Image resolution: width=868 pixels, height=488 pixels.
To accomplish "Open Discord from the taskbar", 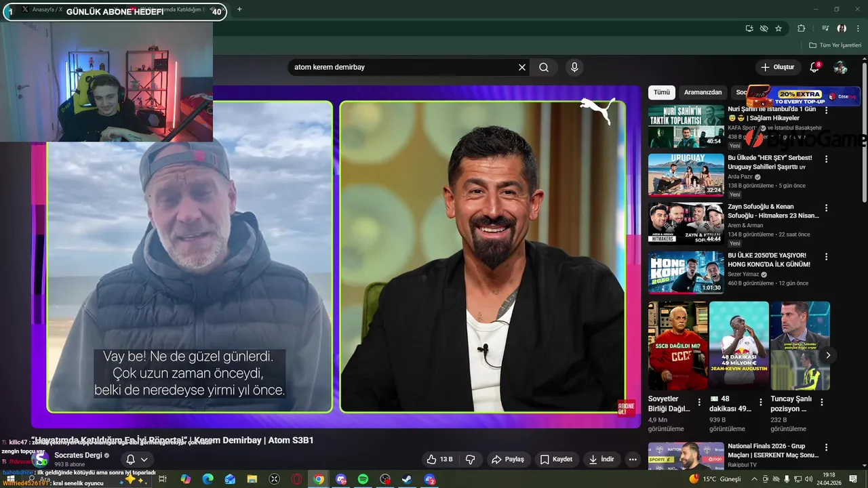I will (340, 479).
